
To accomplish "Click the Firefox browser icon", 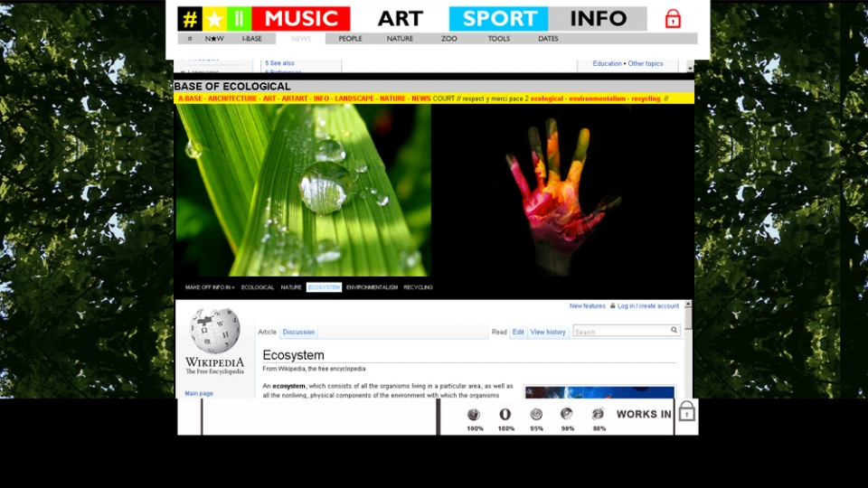I will pos(474,415).
